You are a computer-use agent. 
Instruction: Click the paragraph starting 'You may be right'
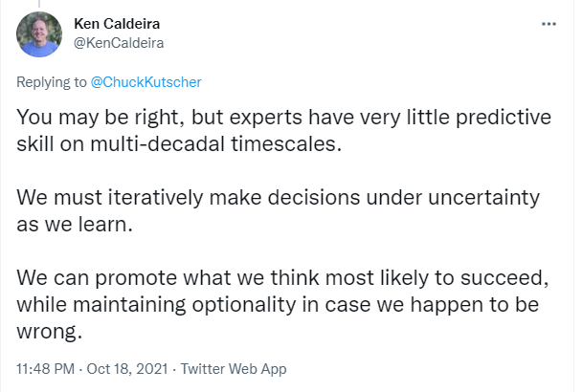(283, 130)
